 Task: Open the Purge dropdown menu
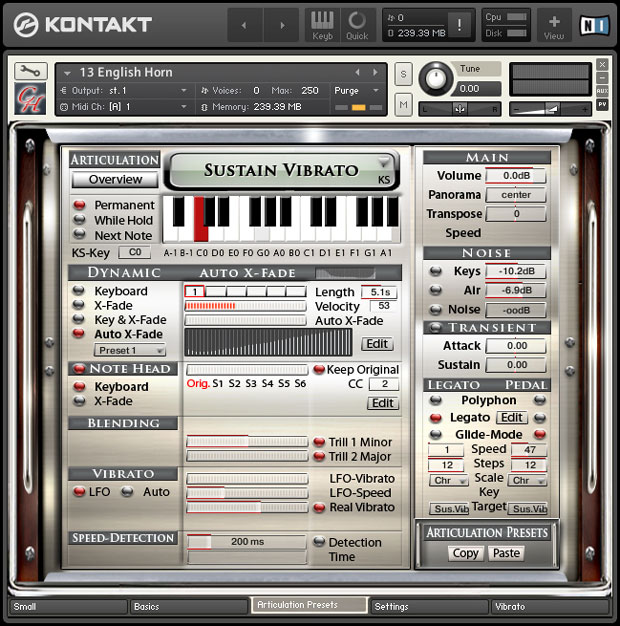pyautogui.click(x=358, y=91)
